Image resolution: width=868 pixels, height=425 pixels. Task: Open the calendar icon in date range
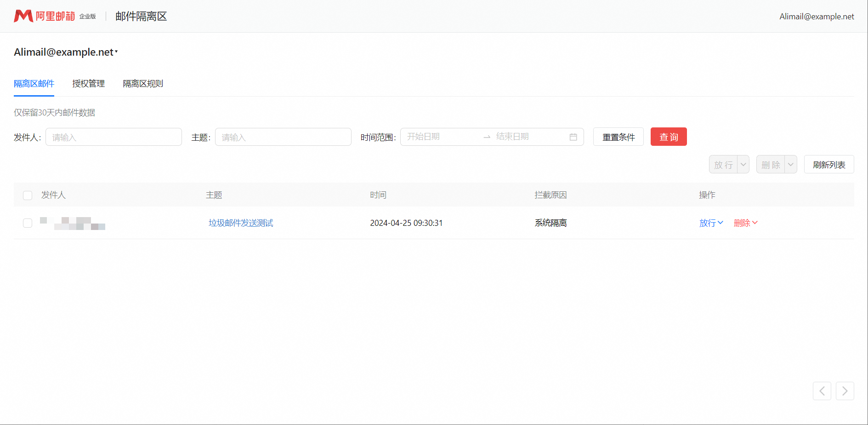pyautogui.click(x=573, y=137)
